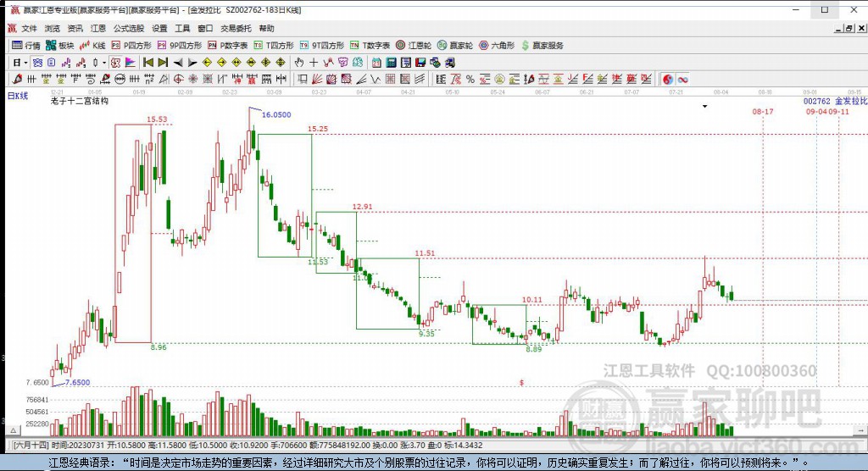Screen dimensions: 868x471
Task: Open the 六角形 hexagon tool
Action: 497,46
